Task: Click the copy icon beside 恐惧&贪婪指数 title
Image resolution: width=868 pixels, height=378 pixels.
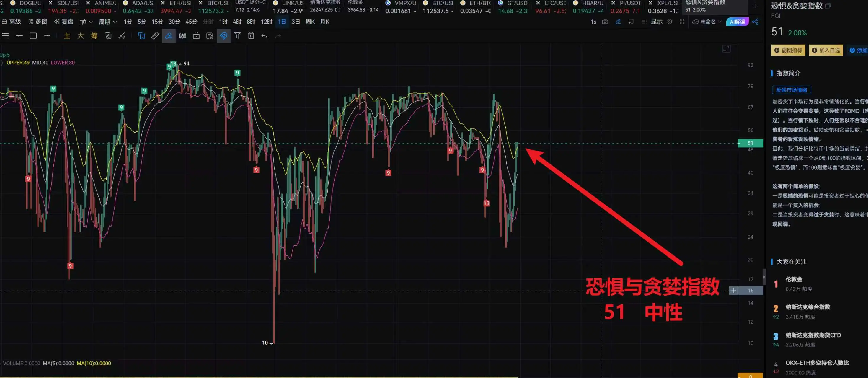Action: (x=828, y=6)
